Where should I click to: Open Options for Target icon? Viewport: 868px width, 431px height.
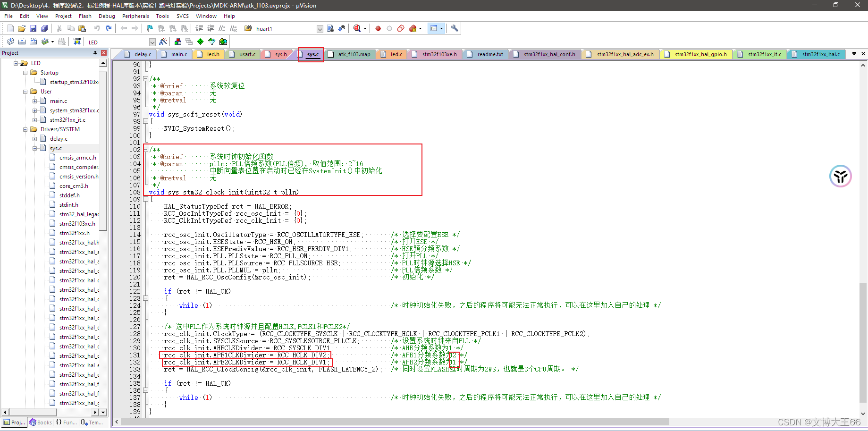163,42
